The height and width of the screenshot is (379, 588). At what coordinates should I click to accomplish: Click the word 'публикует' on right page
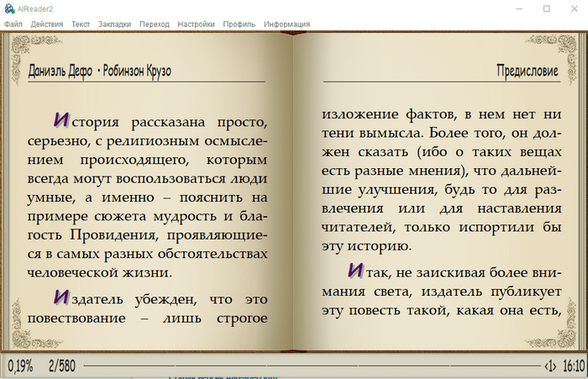pos(526,292)
